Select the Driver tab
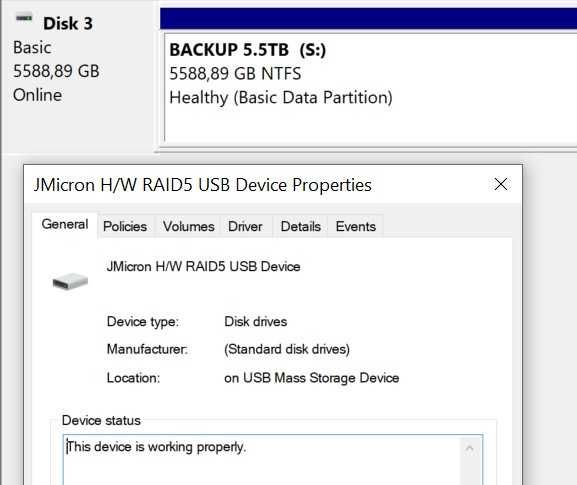This screenshot has width=577, height=485. 245,226
